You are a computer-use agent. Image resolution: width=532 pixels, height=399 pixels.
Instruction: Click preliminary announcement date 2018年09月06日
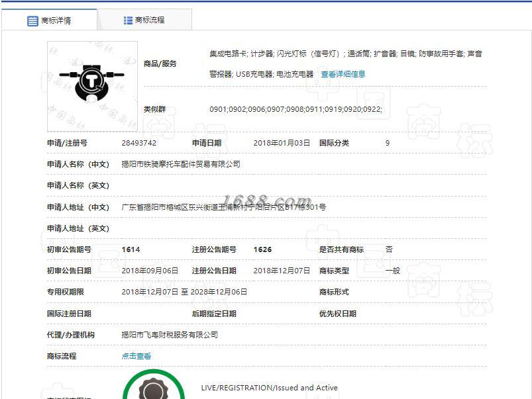pos(150,271)
